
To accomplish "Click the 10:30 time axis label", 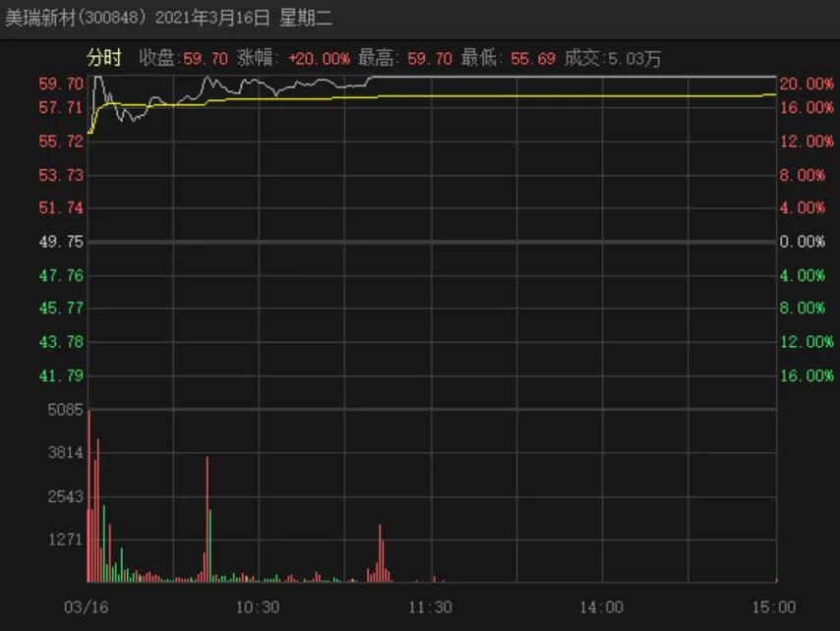I will tap(258, 606).
